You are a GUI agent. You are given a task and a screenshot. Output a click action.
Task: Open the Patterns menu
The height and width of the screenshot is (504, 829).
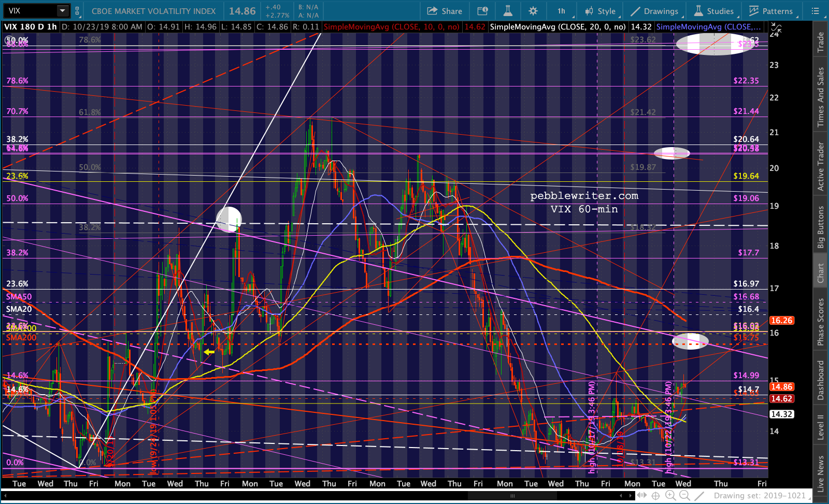[770, 11]
